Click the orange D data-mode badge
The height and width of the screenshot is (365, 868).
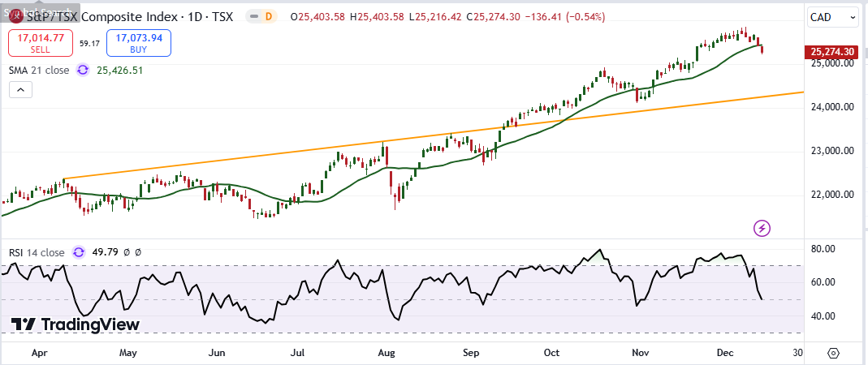pyautogui.click(x=270, y=17)
